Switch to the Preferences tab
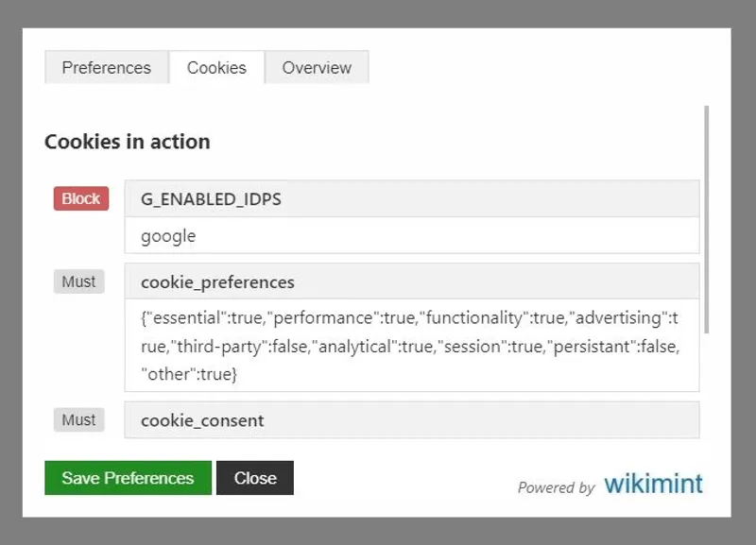The height and width of the screenshot is (545, 756). pos(106,67)
